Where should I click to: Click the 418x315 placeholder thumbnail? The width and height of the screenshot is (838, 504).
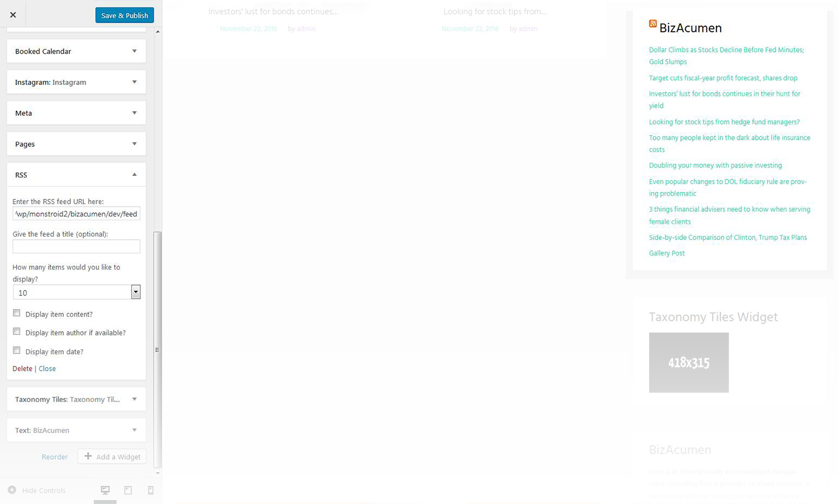[689, 362]
